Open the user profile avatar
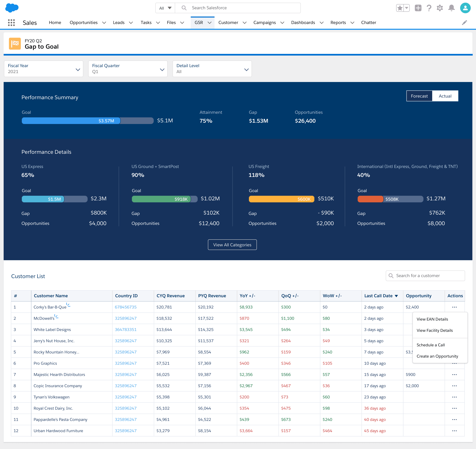This screenshot has height=449, width=476. point(465,8)
